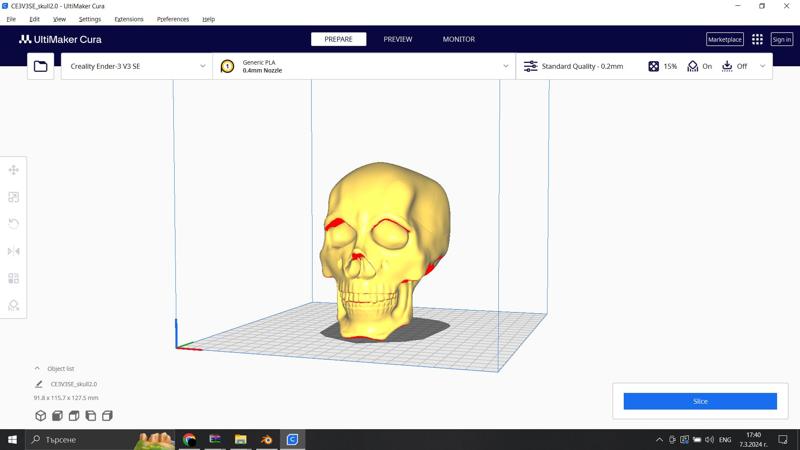Image resolution: width=800 pixels, height=450 pixels.
Task: Open the Marketplace
Action: (724, 39)
